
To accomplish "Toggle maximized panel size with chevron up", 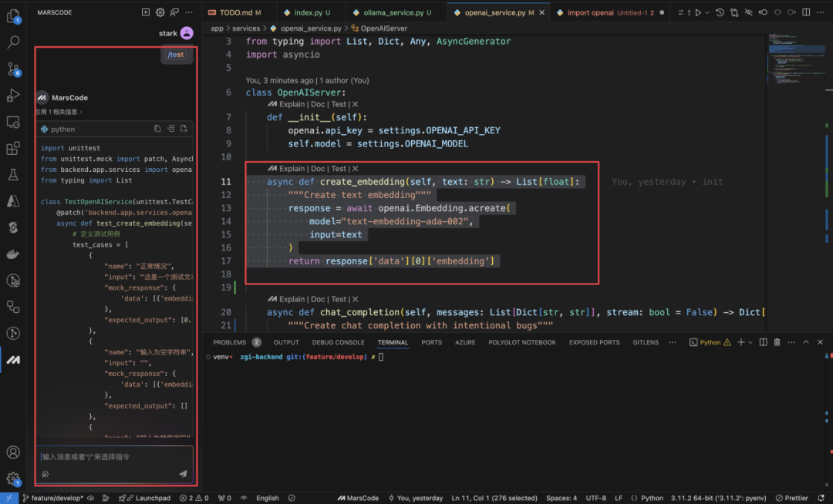I will point(806,342).
